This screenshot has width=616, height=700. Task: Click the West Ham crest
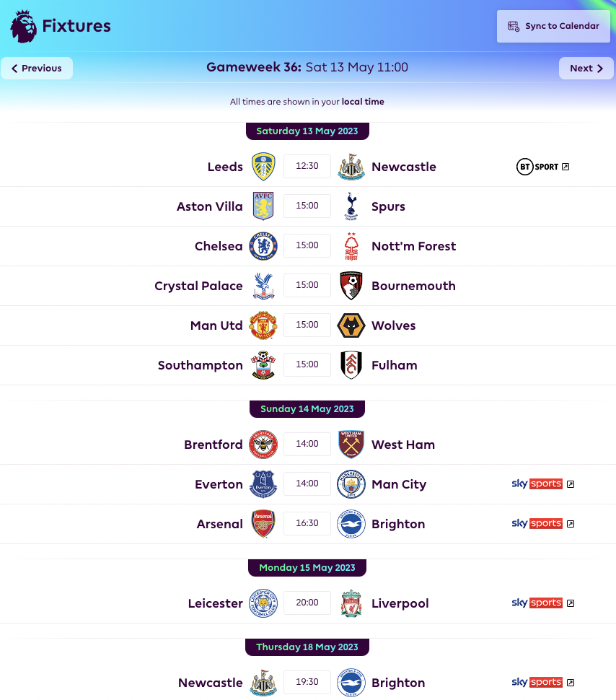(x=351, y=445)
